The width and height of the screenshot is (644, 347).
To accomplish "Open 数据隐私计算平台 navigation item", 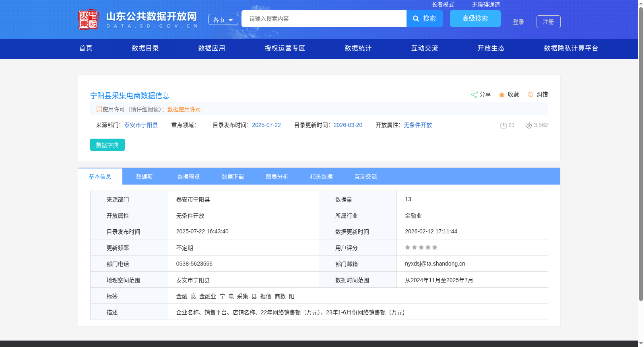I will click(571, 48).
